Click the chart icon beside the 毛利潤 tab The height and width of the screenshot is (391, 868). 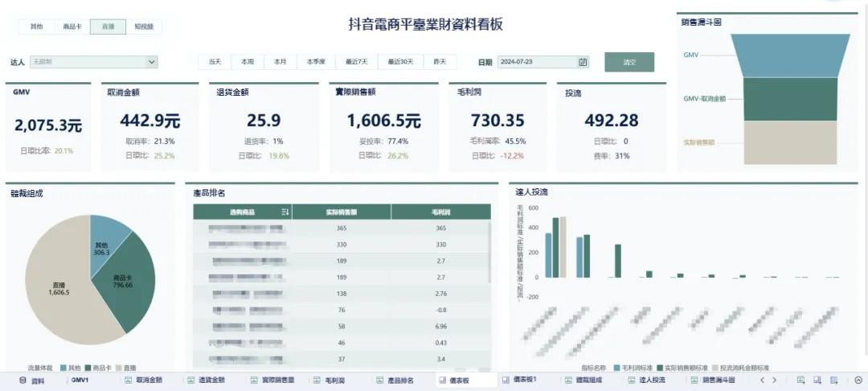tap(317, 381)
